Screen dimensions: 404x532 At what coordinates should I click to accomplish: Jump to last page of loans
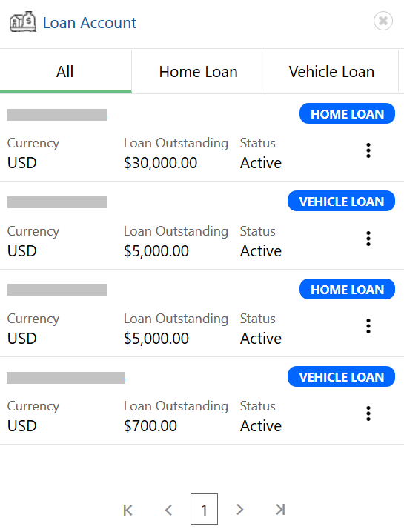pos(280,509)
